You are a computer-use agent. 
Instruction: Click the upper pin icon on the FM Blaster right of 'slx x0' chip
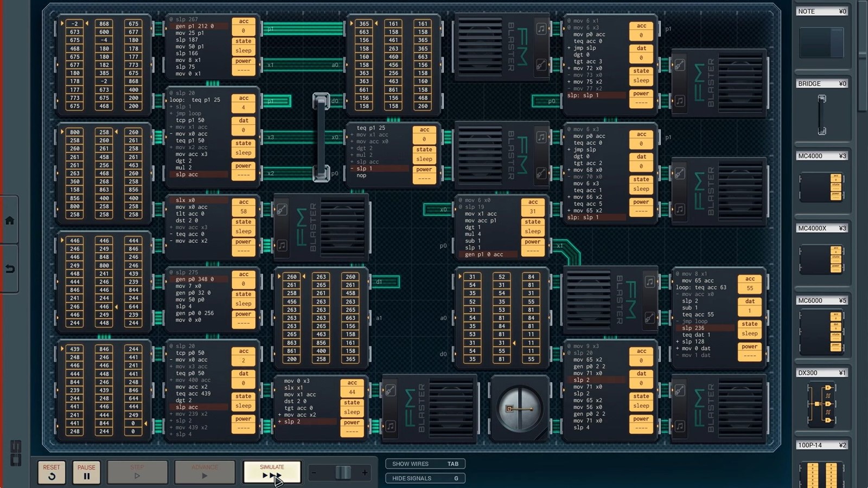282,210
